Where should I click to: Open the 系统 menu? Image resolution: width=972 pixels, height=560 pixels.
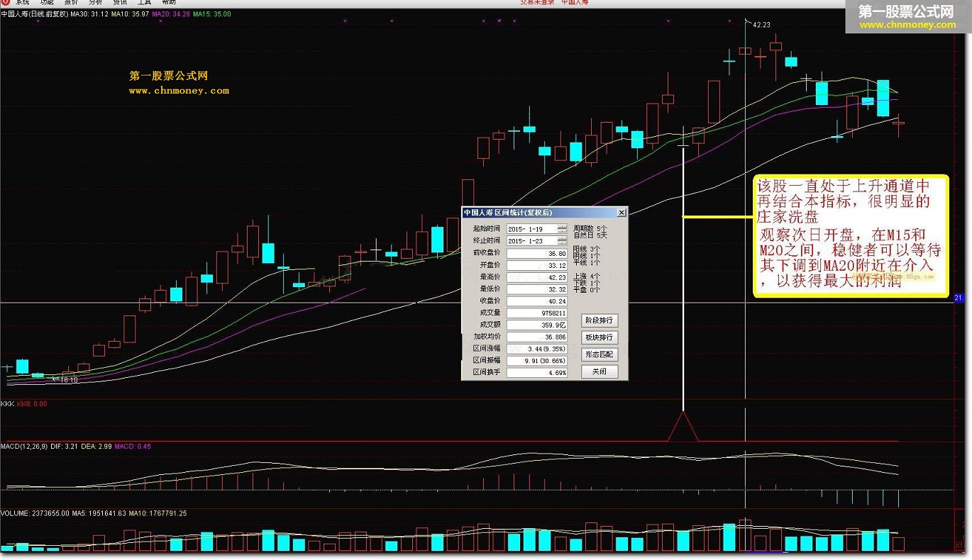(x=22, y=2)
